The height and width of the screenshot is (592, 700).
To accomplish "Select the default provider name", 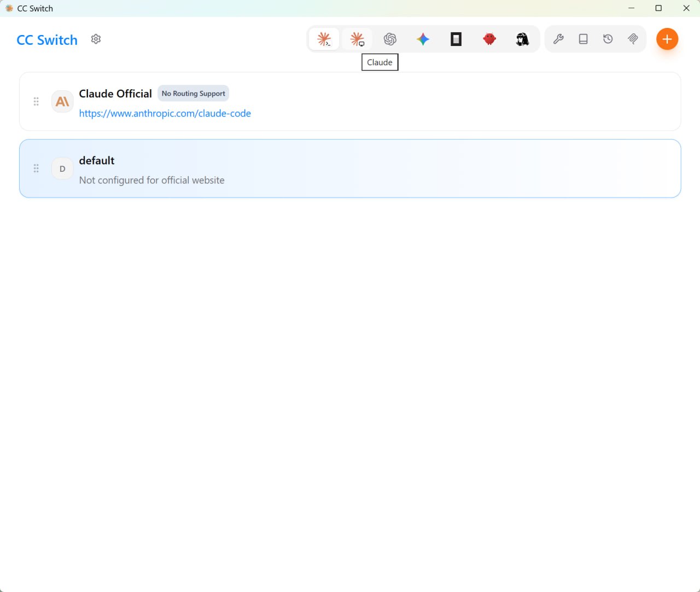I will coord(97,160).
